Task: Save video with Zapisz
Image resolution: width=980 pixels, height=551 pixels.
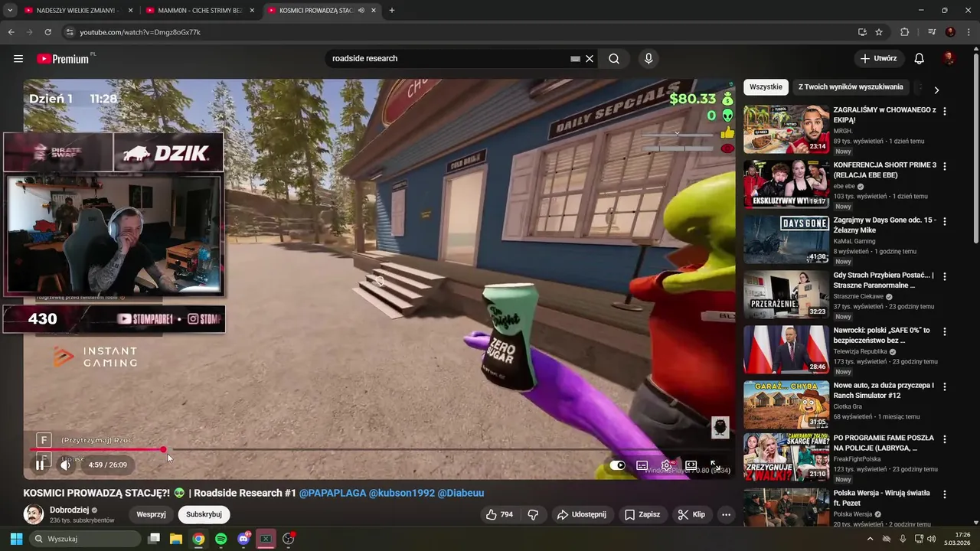Action: [642, 515]
